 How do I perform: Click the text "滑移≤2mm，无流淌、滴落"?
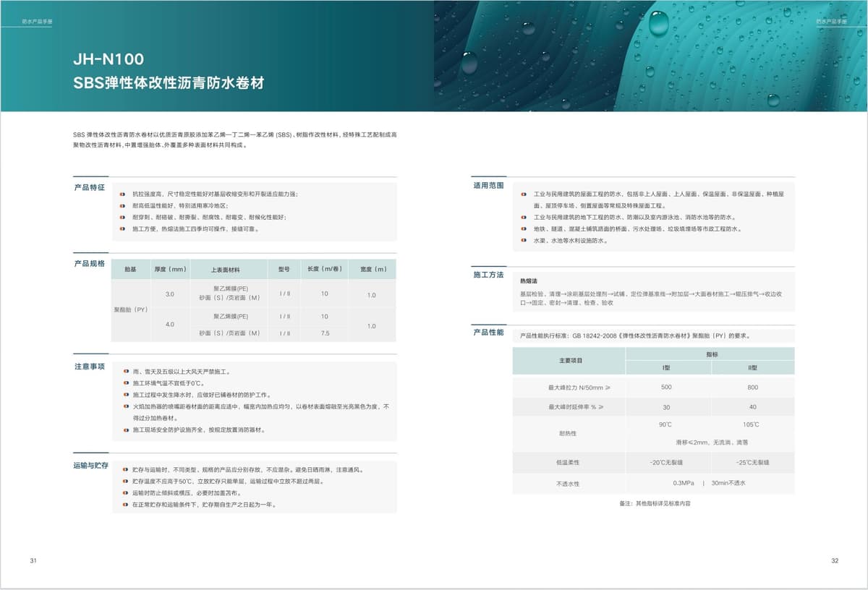[x=712, y=442]
